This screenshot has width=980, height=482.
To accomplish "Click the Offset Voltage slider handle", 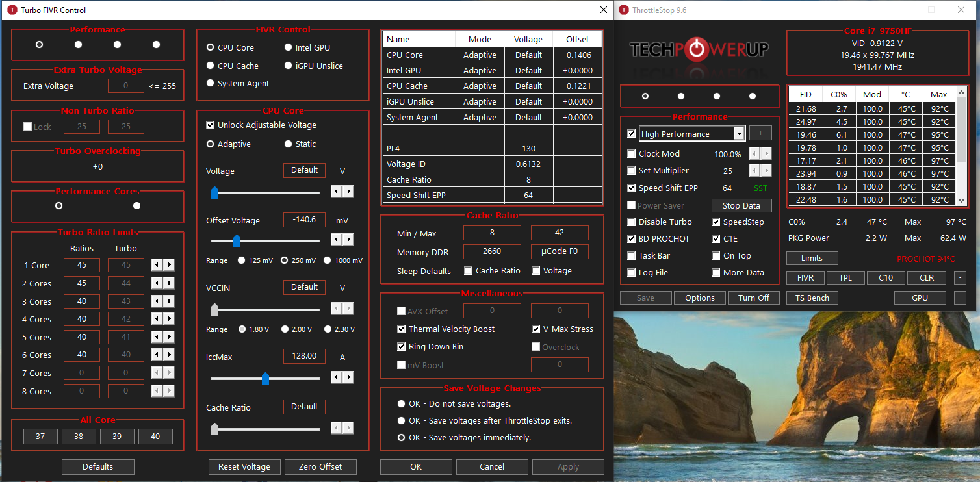I will click(237, 241).
